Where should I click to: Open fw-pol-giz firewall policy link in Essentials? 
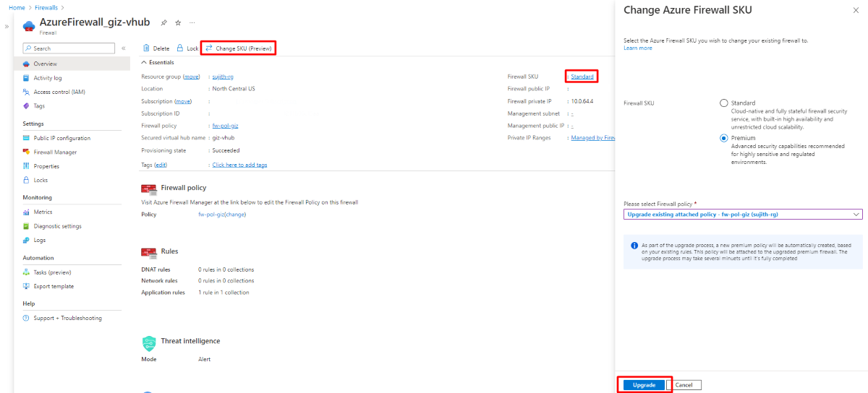coord(224,126)
